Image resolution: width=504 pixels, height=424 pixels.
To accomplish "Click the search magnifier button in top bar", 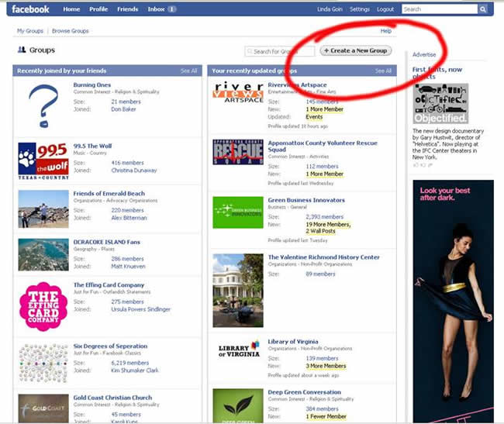I will point(483,9).
